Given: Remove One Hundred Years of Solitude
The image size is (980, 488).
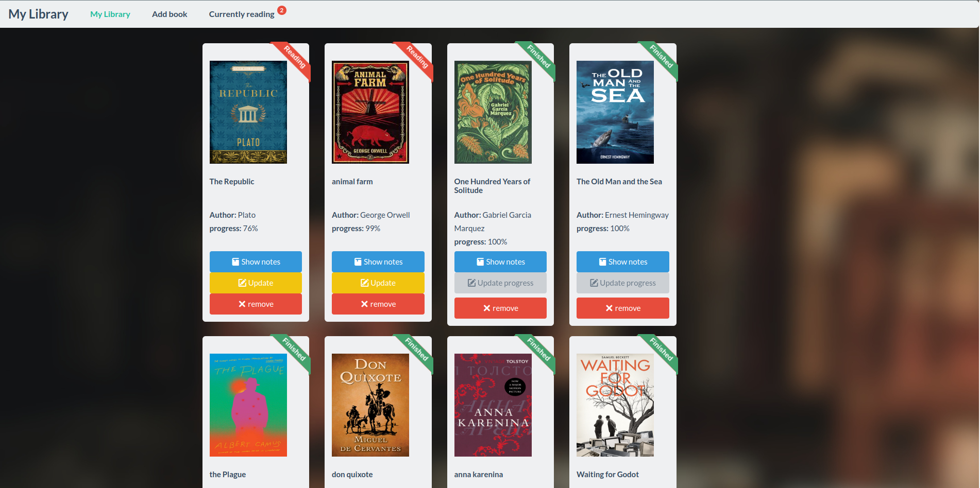Looking at the screenshot, I should point(500,308).
